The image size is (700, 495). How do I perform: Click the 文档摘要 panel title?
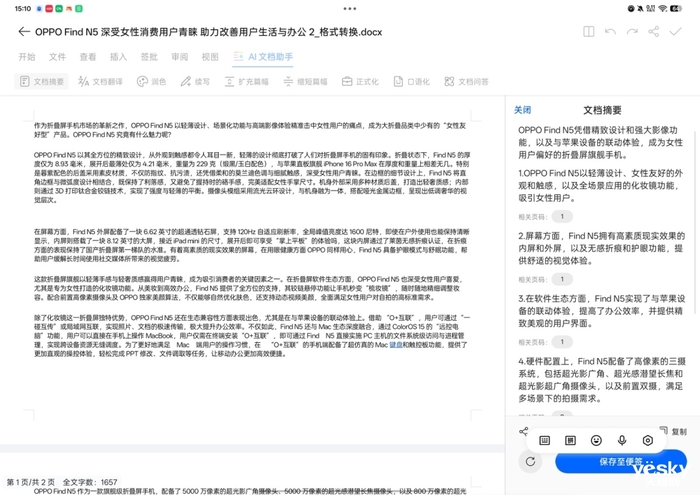click(x=602, y=110)
